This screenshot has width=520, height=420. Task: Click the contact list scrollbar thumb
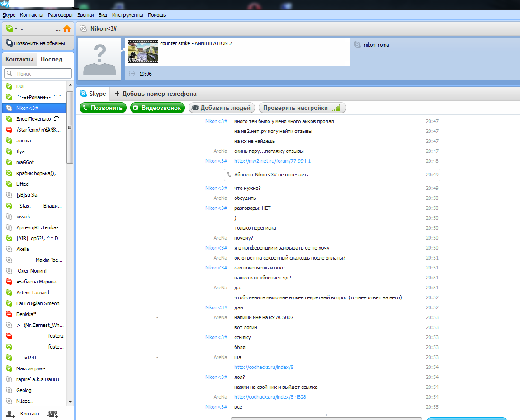[70, 127]
